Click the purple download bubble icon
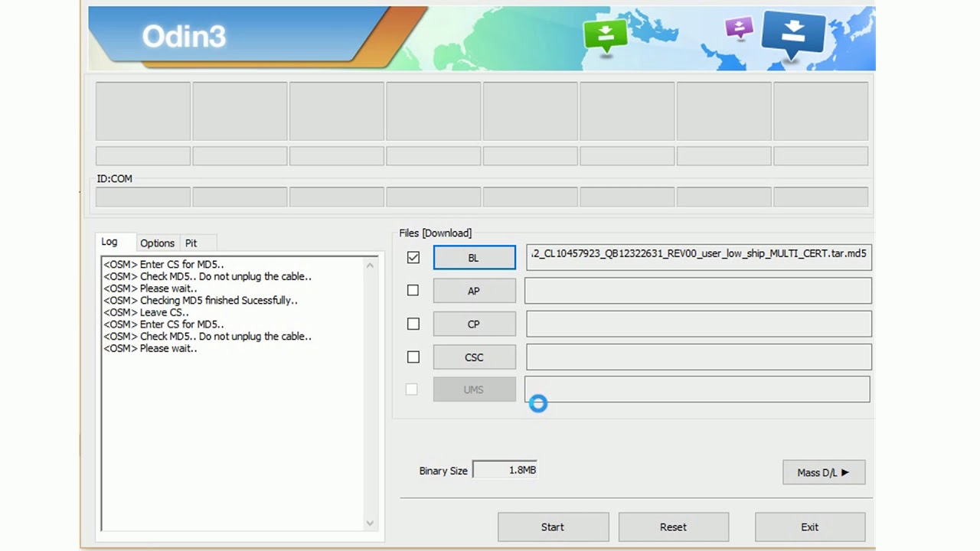The height and width of the screenshot is (551, 980). pos(739,29)
